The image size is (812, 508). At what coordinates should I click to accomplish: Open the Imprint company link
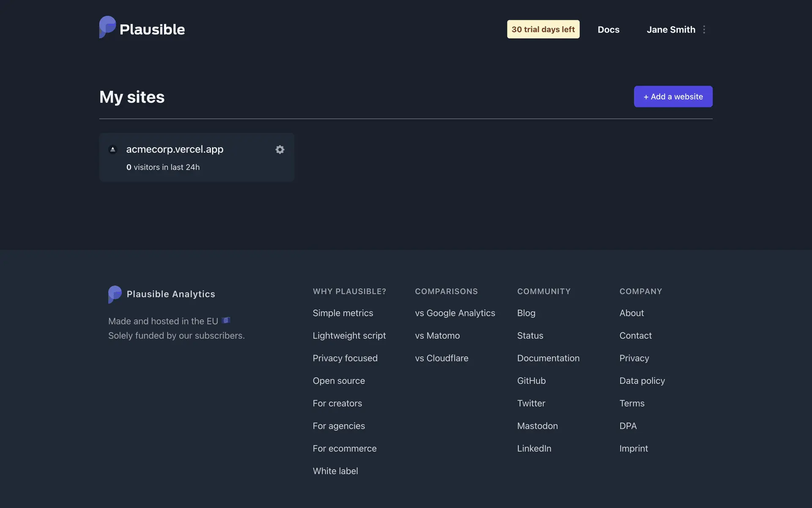click(x=633, y=448)
